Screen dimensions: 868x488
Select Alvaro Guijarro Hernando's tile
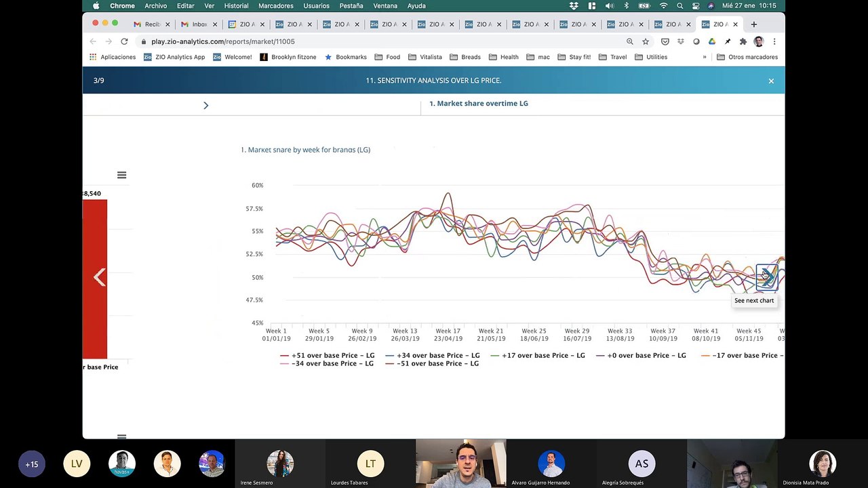[x=551, y=464]
